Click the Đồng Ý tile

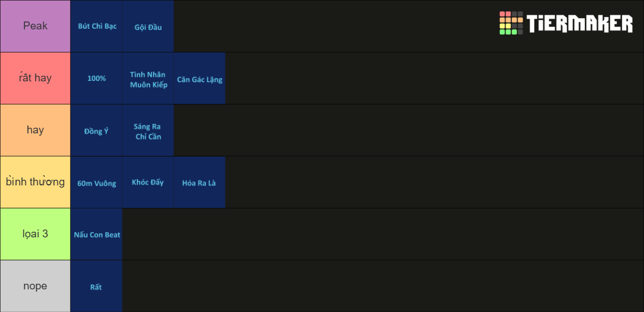click(x=97, y=131)
